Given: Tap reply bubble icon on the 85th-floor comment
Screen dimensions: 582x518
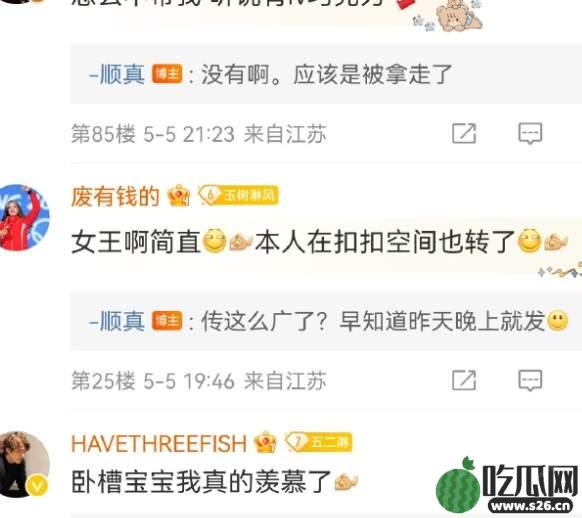Looking at the screenshot, I should pyautogui.click(x=530, y=133).
